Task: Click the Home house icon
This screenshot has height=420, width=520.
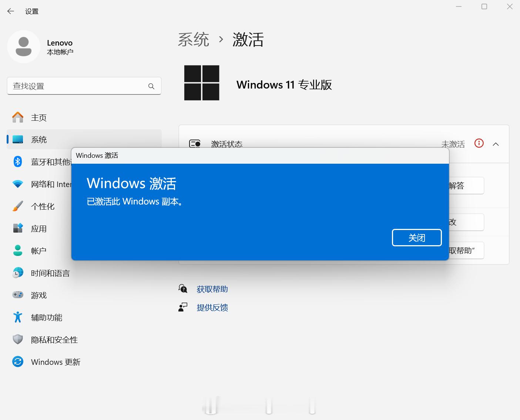Action: [18, 117]
